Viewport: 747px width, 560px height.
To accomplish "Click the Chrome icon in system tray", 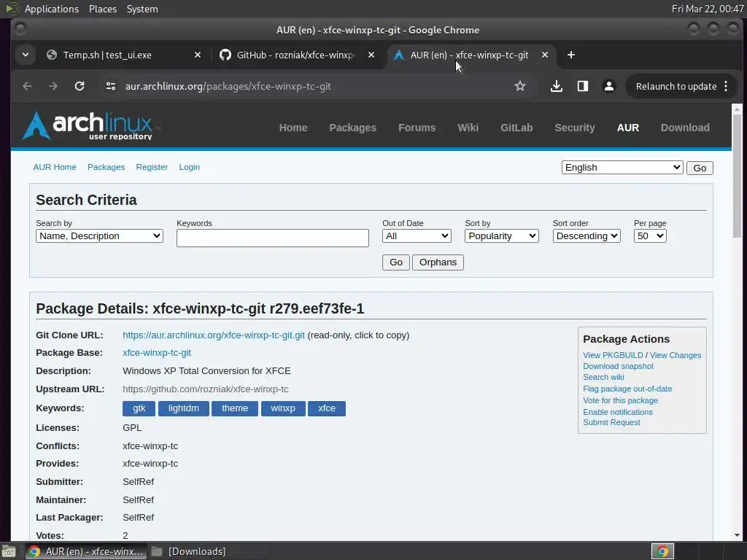I will tap(662, 551).
